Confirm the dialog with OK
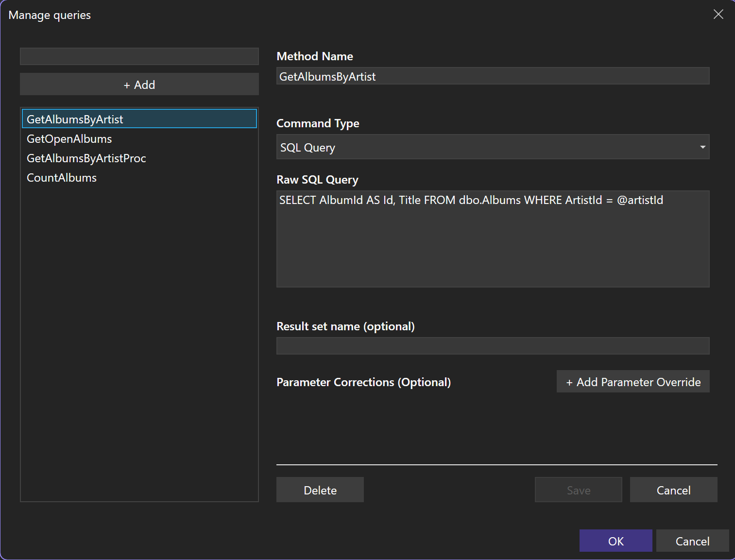 point(615,541)
